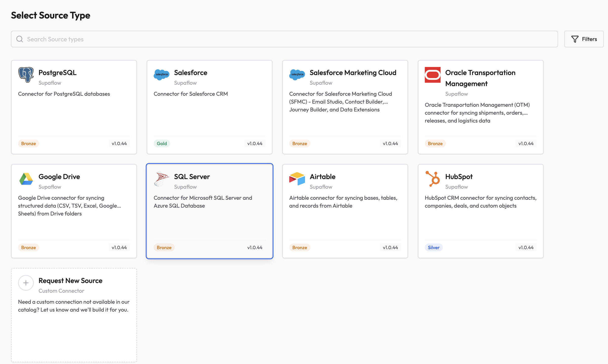Click the Airtable card title
Screen dimensions: 608x364
[322, 176]
